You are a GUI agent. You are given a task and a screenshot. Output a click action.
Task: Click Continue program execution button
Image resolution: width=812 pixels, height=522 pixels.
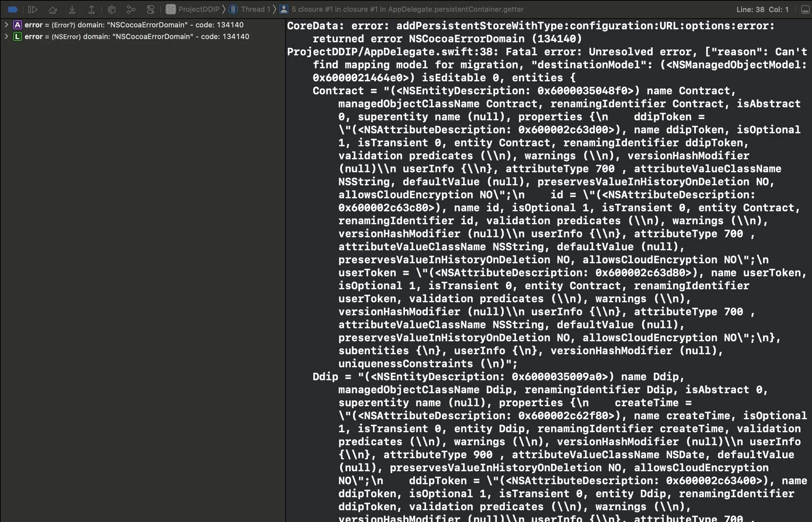[33, 9]
